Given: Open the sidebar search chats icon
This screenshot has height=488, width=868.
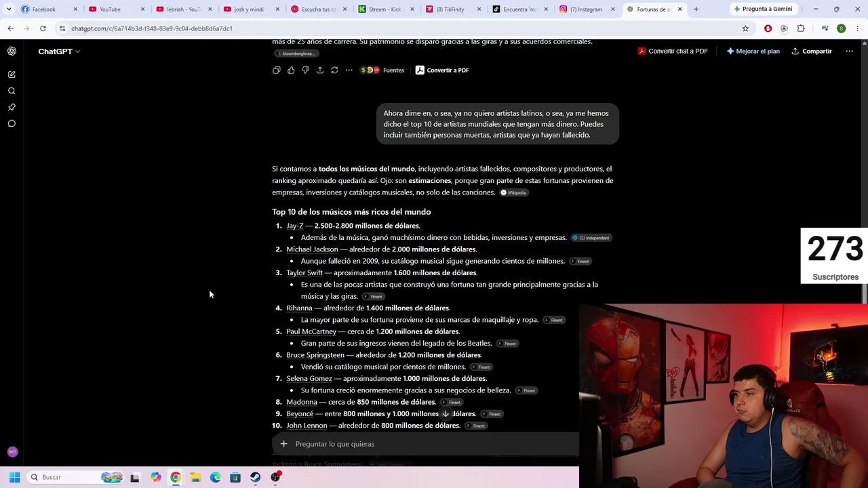Looking at the screenshot, I should 12,91.
